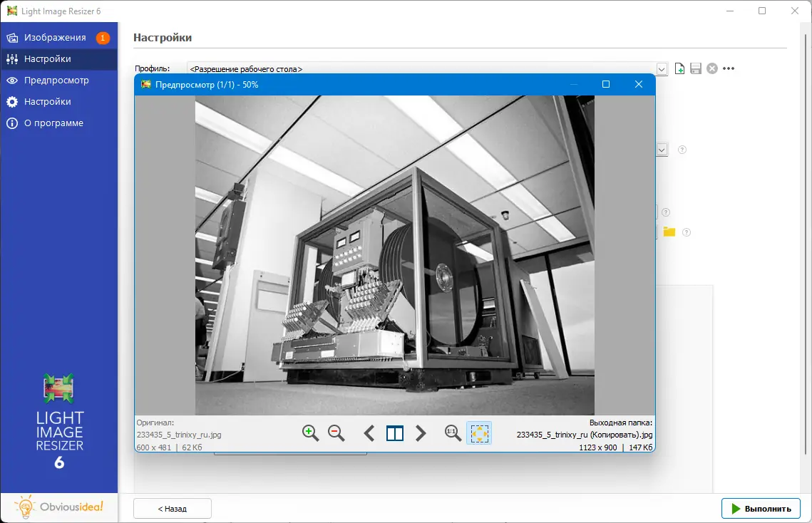Toggle side-by-side comparison view
Image resolution: width=812 pixels, height=523 pixels.
(x=395, y=433)
